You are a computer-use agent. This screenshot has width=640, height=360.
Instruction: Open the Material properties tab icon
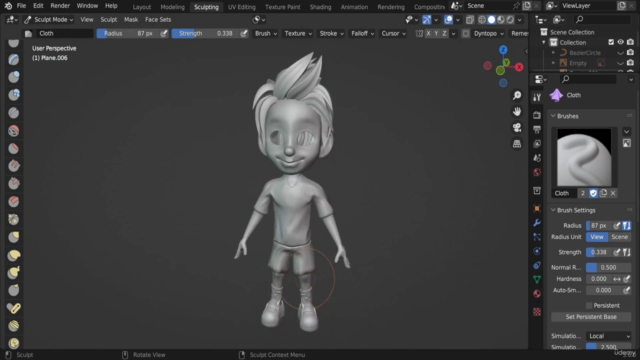point(537,294)
